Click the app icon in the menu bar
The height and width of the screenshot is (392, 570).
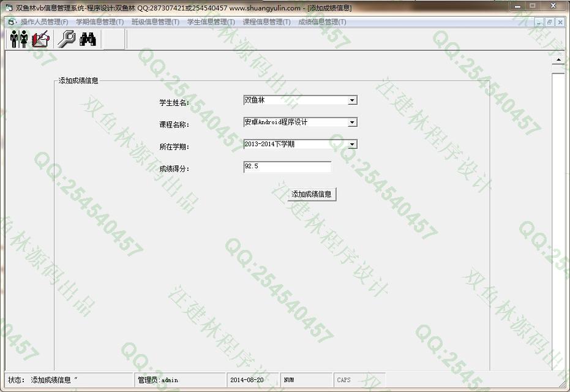12,22
